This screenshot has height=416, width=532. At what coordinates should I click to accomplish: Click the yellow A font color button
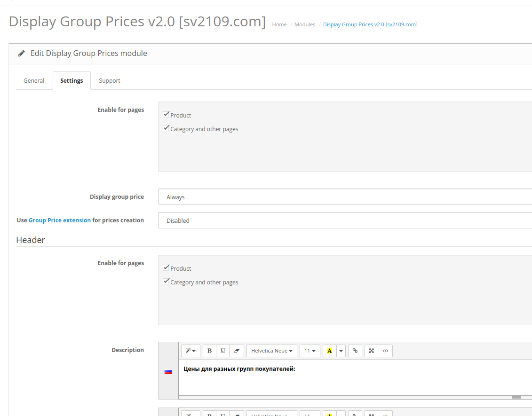pos(329,351)
